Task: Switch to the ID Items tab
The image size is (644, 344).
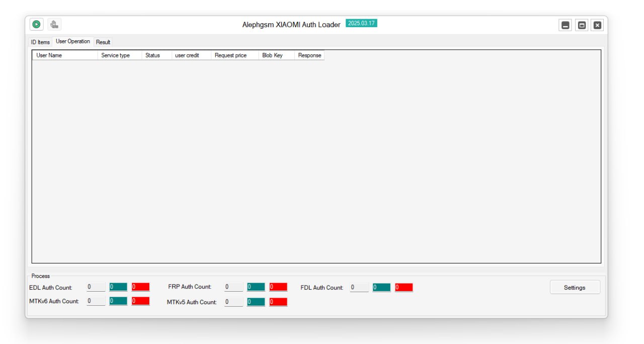Action: (40, 42)
